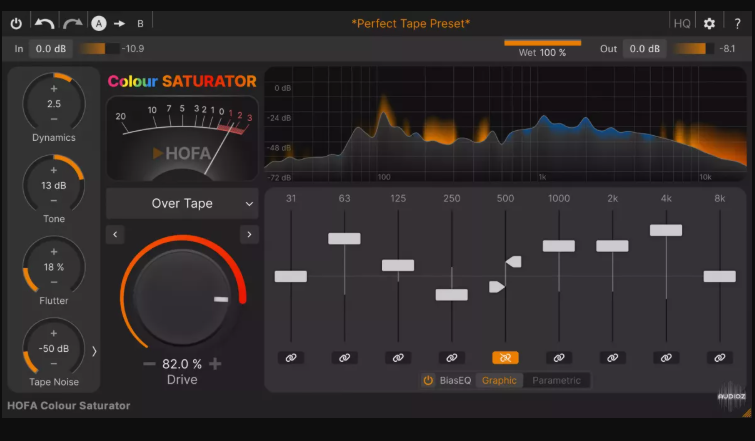Image resolution: width=755 pixels, height=441 pixels.
Task: Click the Dynamics knob plus sign
Action: (x=54, y=89)
